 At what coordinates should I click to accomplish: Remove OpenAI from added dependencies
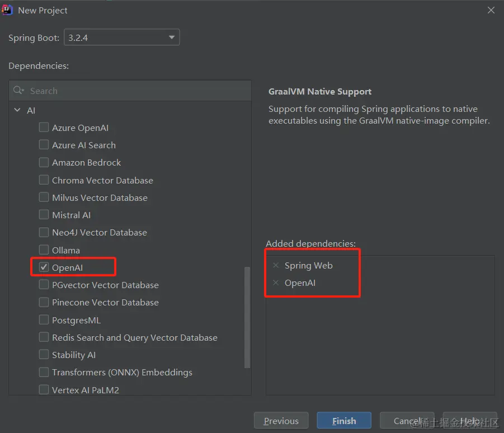[x=276, y=283]
